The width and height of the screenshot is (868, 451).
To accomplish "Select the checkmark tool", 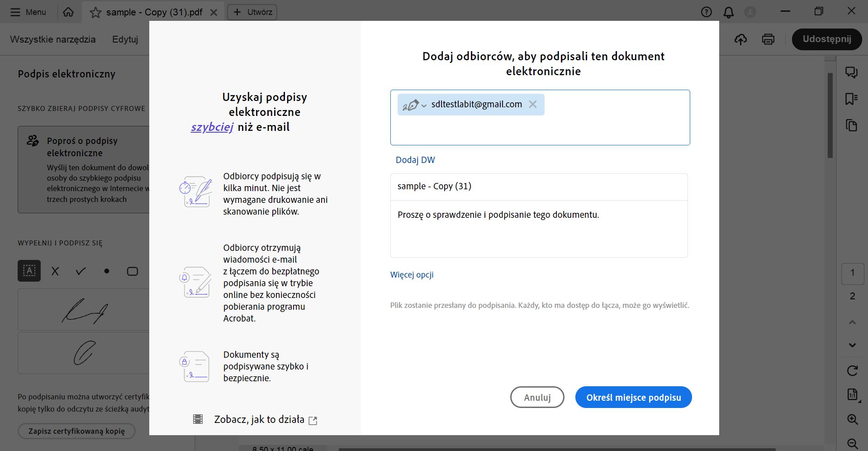I will (81, 271).
